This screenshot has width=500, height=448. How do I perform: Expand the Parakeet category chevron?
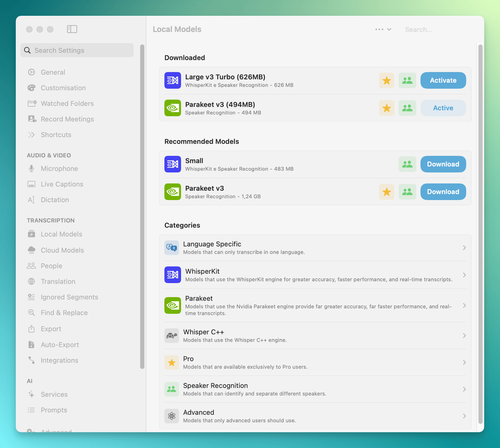pos(464,306)
